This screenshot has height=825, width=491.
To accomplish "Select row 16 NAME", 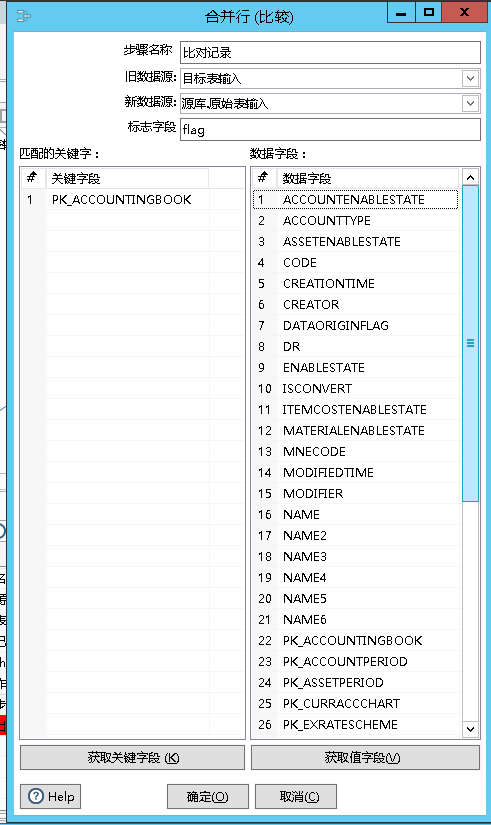I will point(355,515).
